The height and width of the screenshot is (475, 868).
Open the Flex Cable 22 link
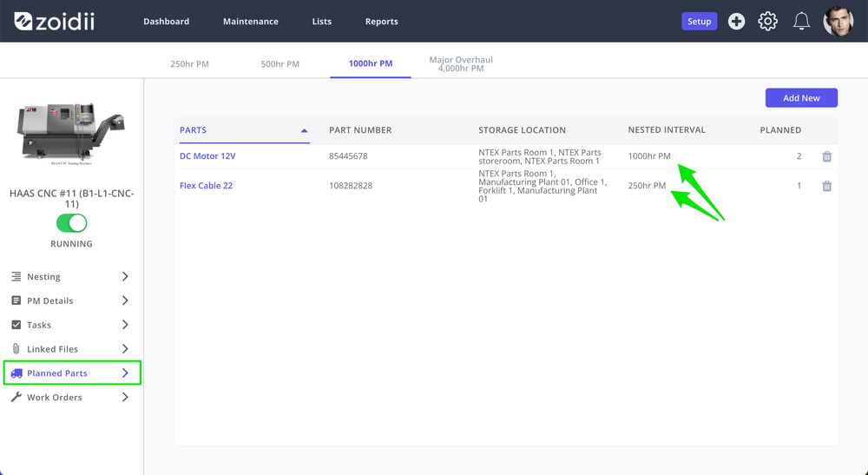tap(206, 186)
